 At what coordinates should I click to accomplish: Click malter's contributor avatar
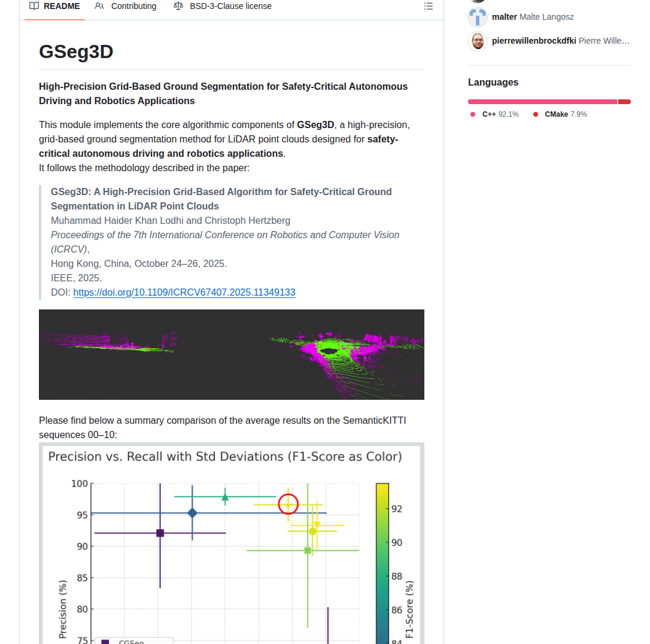477,17
